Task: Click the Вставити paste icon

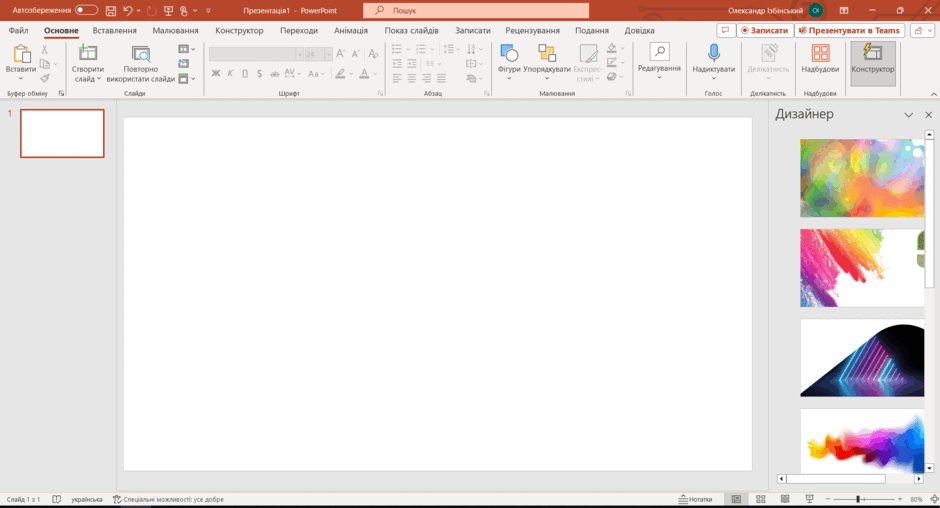Action: click(x=22, y=54)
